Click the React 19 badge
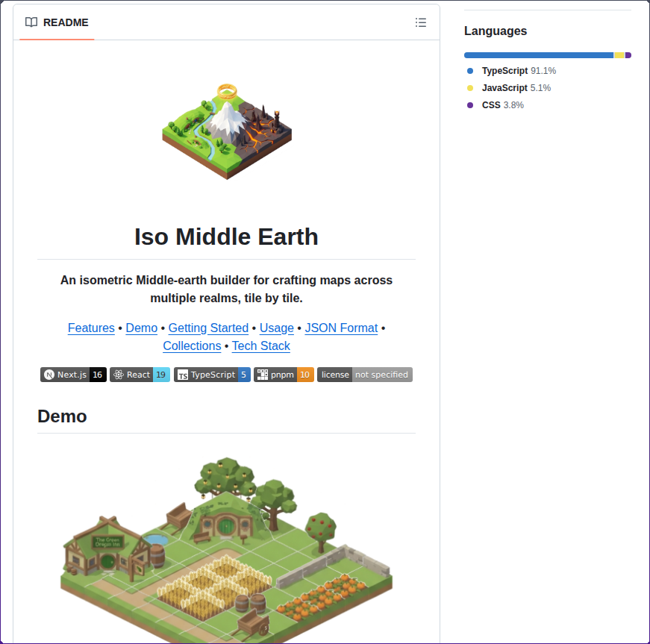 [x=140, y=375]
